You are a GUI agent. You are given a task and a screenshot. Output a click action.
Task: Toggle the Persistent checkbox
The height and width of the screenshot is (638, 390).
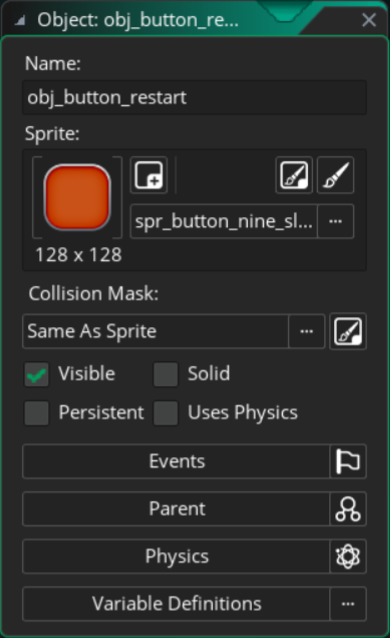(x=37, y=413)
